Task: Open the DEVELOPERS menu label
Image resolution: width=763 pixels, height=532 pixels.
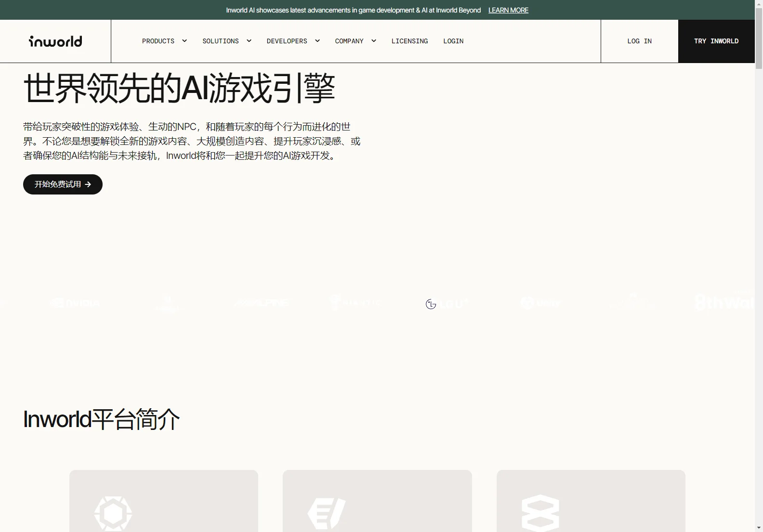Action: (287, 41)
